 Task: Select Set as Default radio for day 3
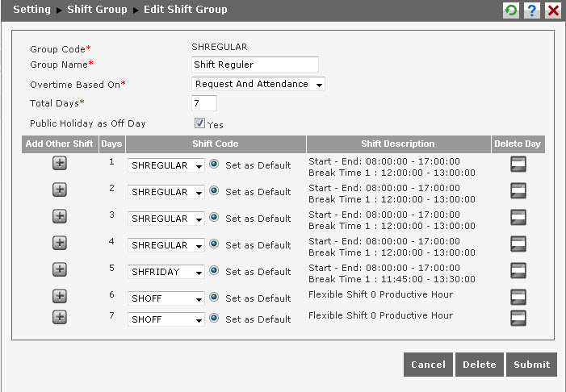click(214, 217)
